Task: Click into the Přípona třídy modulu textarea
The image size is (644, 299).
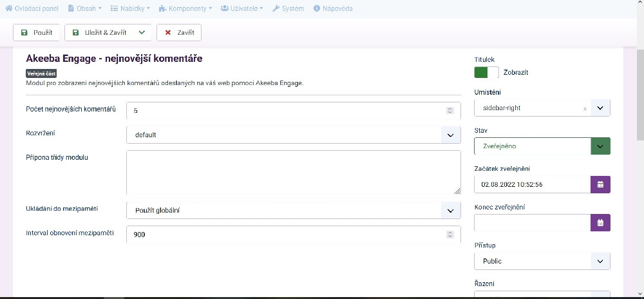Action: pyautogui.click(x=293, y=173)
